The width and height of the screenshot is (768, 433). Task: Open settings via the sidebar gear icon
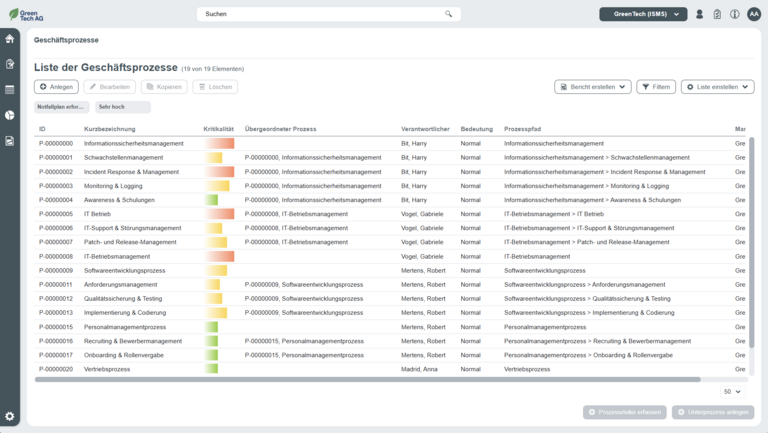pyautogui.click(x=10, y=416)
